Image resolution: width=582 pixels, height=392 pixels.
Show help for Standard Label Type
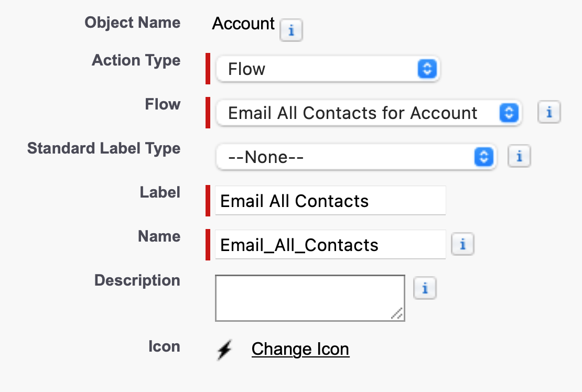click(519, 156)
